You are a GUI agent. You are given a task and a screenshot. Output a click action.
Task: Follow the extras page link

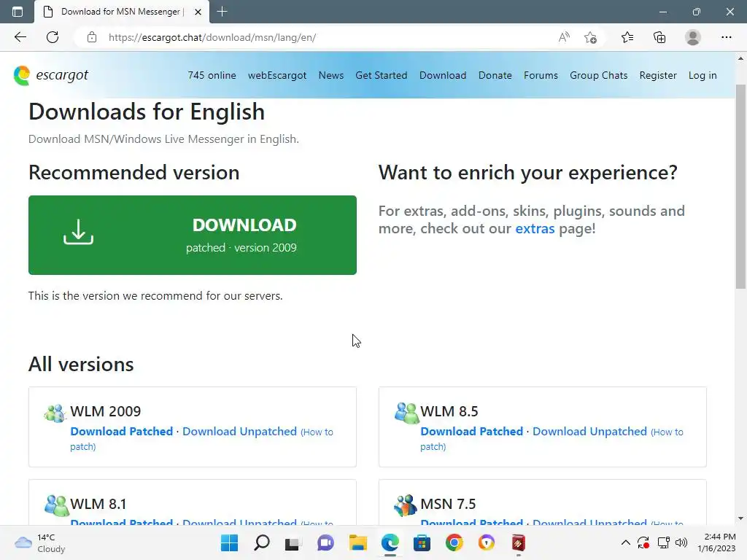click(535, 228)
